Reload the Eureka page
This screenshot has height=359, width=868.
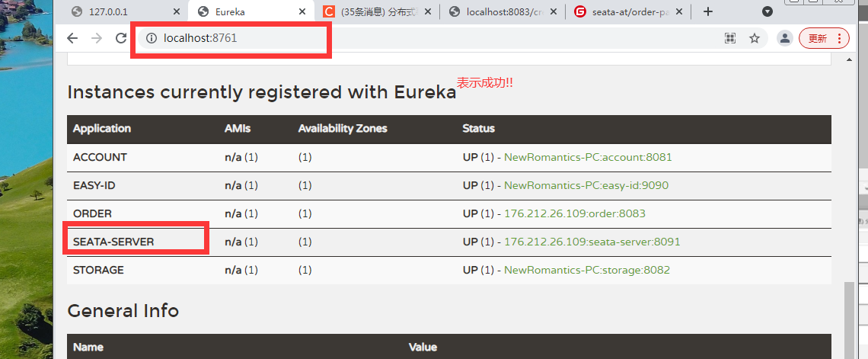120,38
